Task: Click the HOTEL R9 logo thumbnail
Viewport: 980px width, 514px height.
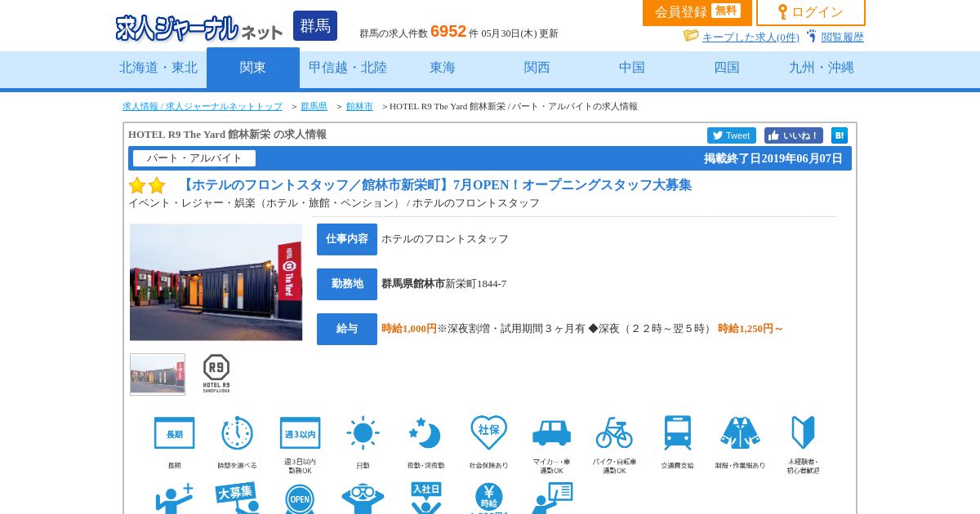Action: click(x=216, y=374)
